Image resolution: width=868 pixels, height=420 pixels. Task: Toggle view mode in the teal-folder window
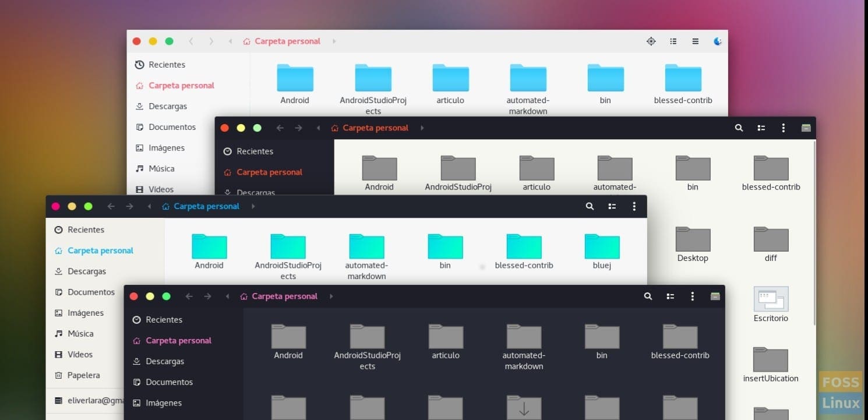click(612, 206)
